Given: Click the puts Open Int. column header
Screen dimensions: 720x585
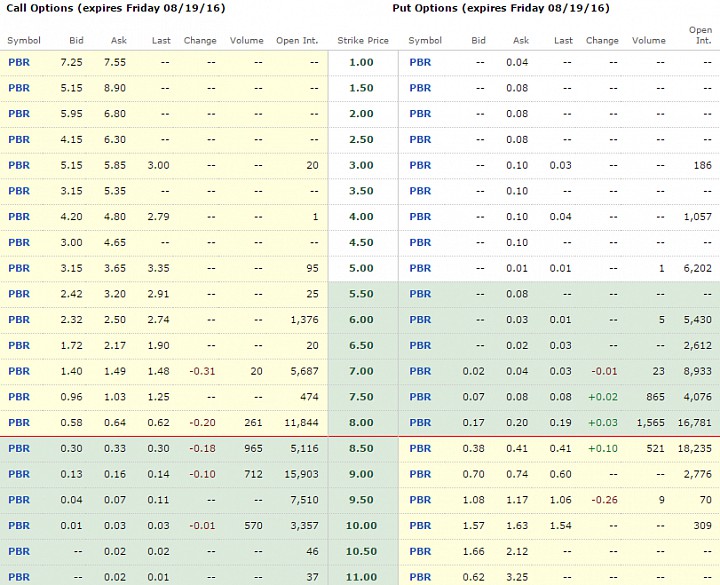Looking at the screenshot, I should [x=700, y=35].
